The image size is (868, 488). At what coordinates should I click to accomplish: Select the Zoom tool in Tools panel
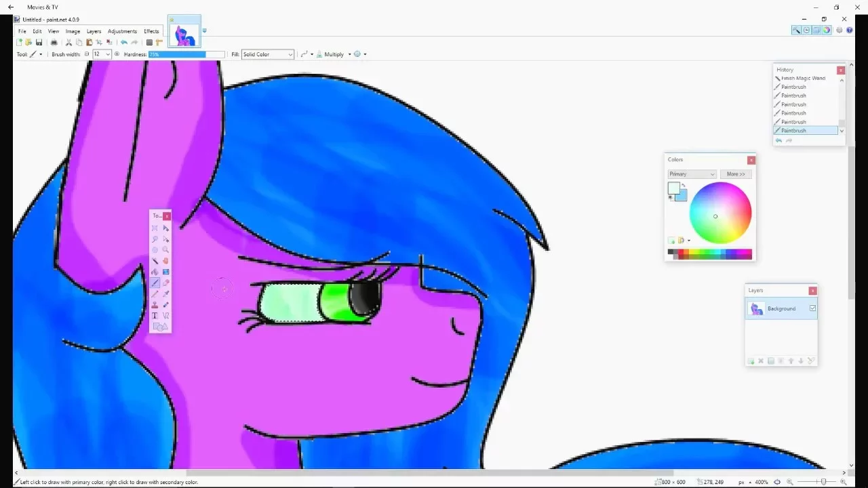point(166,250)
